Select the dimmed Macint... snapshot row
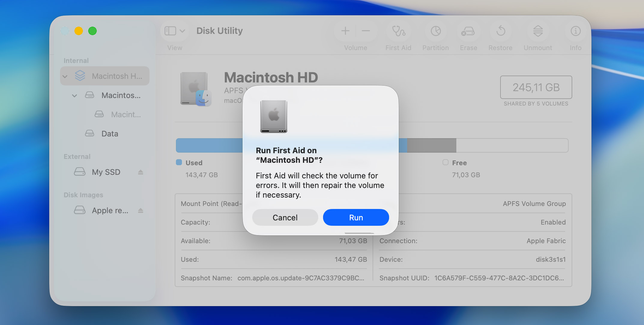 point(126,115)
